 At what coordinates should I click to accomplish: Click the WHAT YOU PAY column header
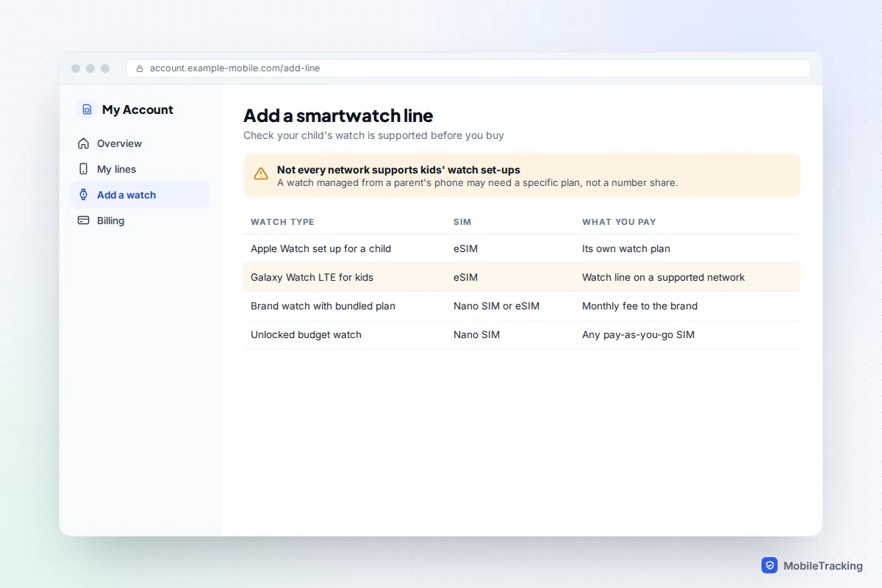click(x=619, y=222)
